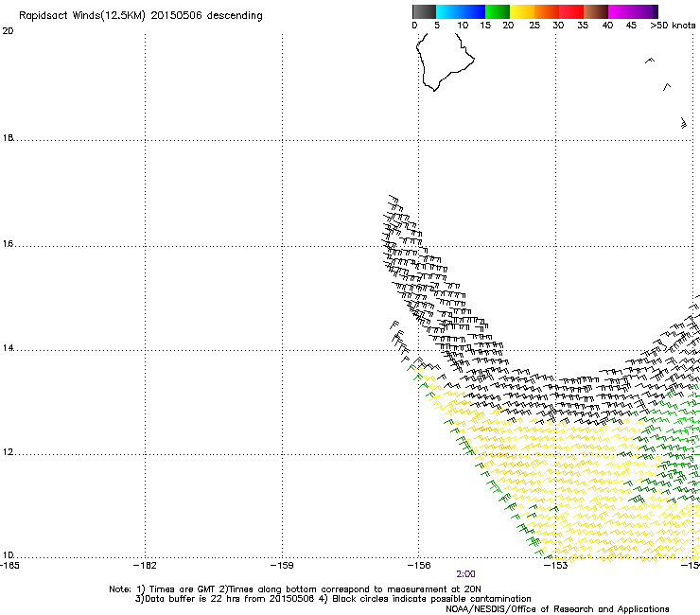Click the '18' latitude label

click(x=8, y=138)
